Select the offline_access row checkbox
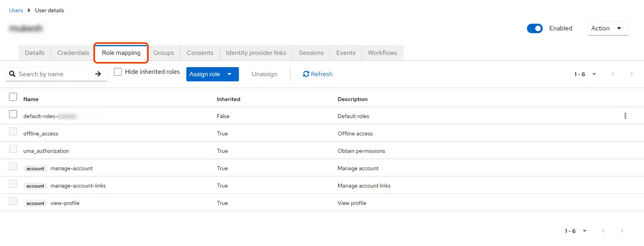644x246 pixels. [x=13, y=131]
